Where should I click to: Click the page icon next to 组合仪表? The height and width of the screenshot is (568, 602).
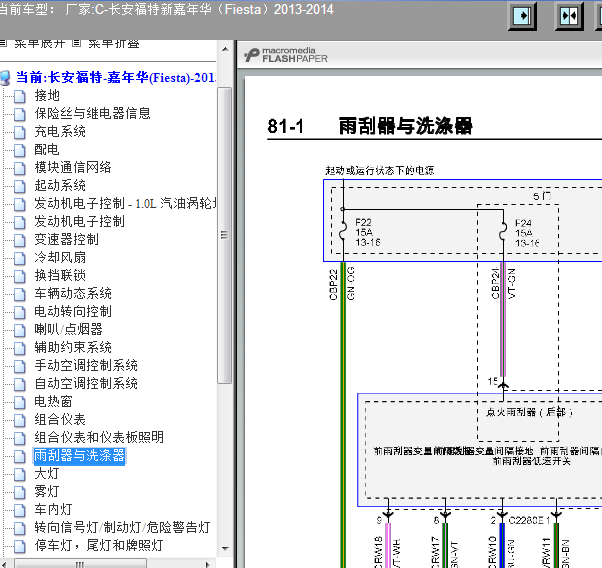20,420
